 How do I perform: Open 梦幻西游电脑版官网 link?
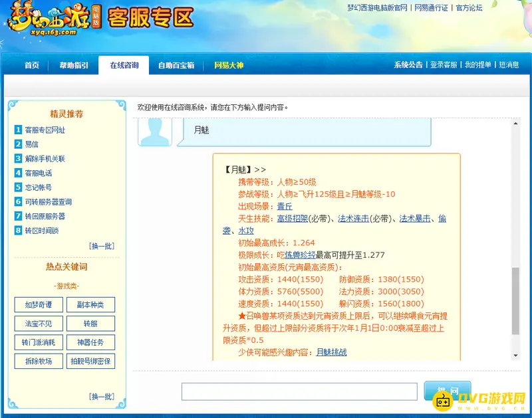377,8
